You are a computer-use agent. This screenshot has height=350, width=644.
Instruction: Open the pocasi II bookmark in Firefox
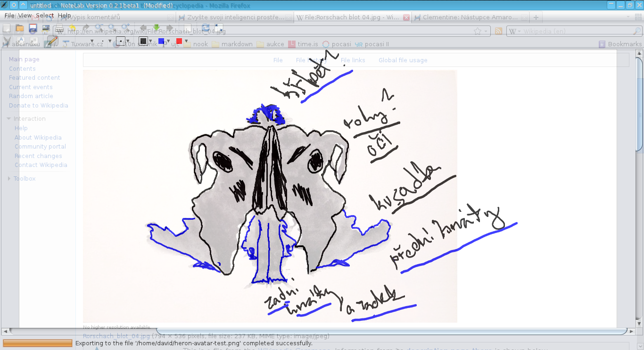(372, 44)
